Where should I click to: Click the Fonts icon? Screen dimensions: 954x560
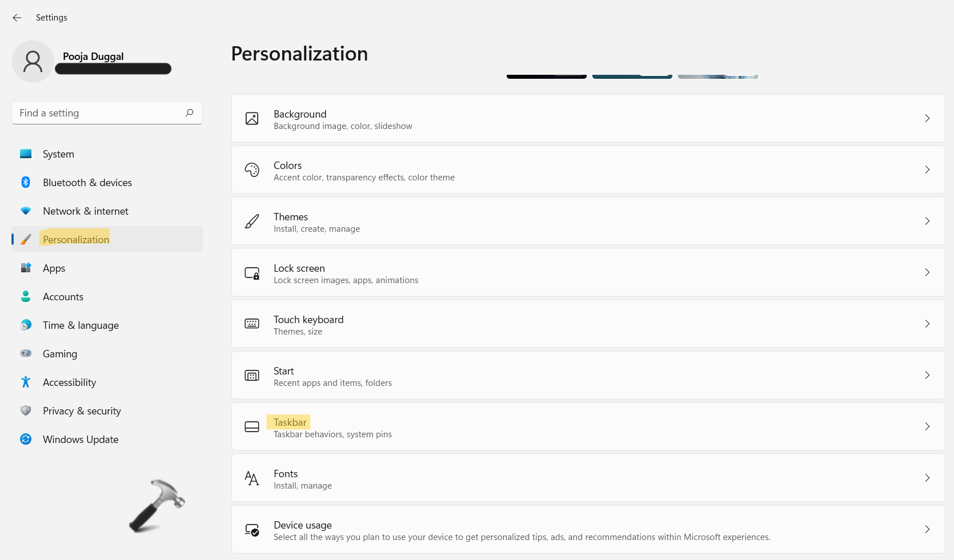pos(252,478)
